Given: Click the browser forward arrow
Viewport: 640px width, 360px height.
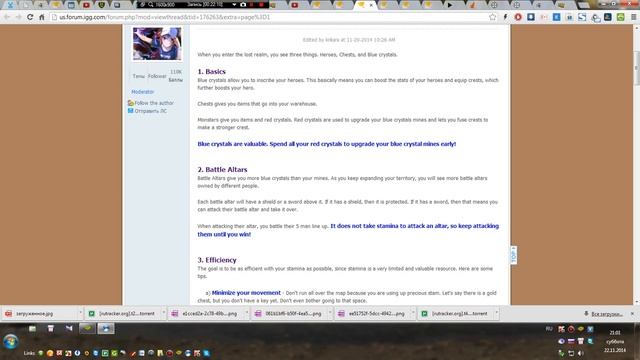Looking at the screenshot, I should click(x=18, y=17).
